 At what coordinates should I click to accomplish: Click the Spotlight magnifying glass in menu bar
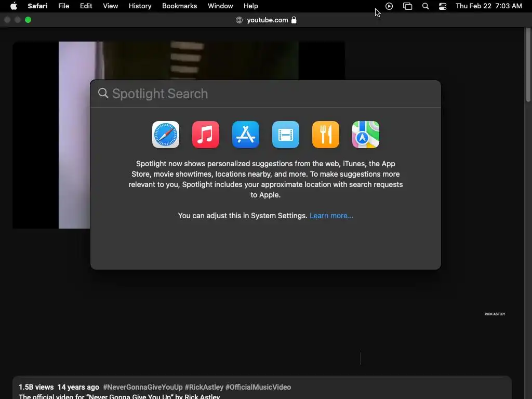click(425, 6)
